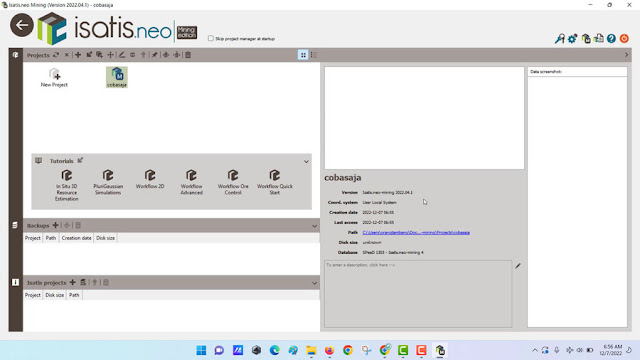Screen dimensions: 640x360
Task: Enable Skip project manager at startup
Action: tap(211, 38)
